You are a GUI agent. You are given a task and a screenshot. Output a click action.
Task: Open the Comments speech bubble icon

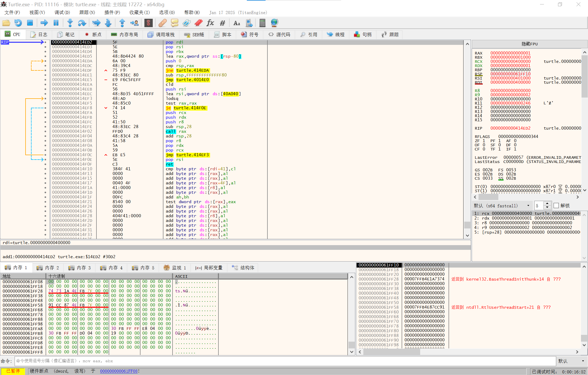(174, 23)
